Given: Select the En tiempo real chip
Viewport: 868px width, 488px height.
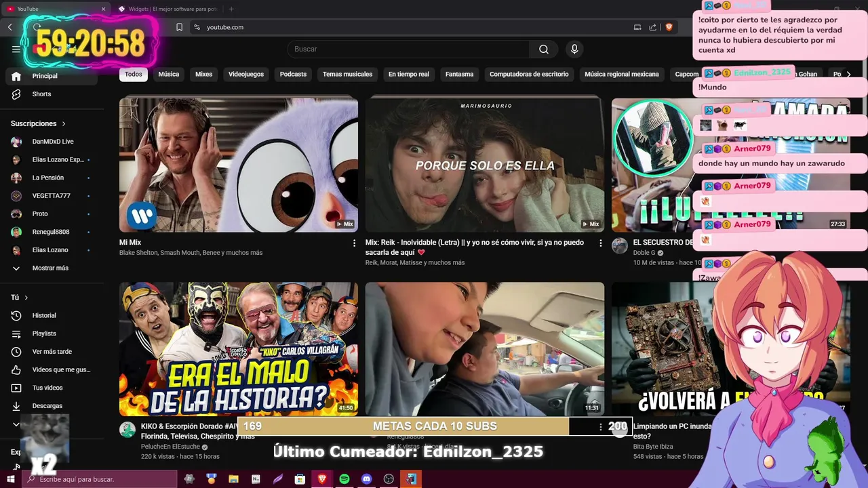Looking at the screenshot, I should (x=409, y=74).
